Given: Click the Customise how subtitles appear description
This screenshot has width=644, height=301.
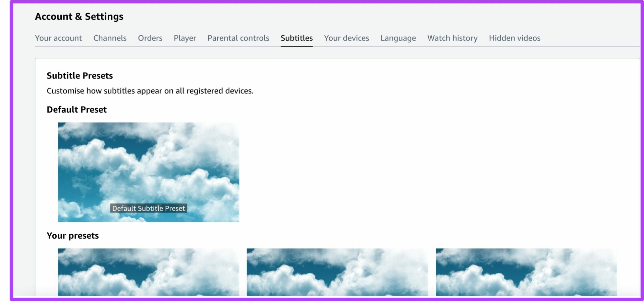Looking at the screenshot, I should (x=150, y=91).
